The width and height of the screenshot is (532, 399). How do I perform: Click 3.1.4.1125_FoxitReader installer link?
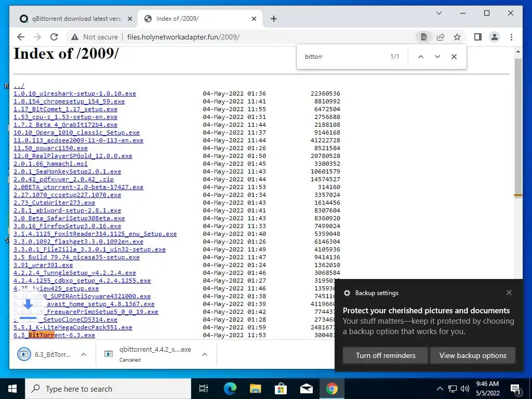[95, 234]
